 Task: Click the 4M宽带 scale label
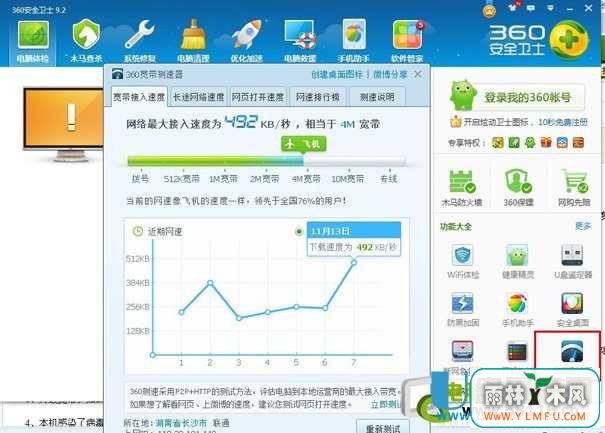pyautogui.click(x=306, y=179)
